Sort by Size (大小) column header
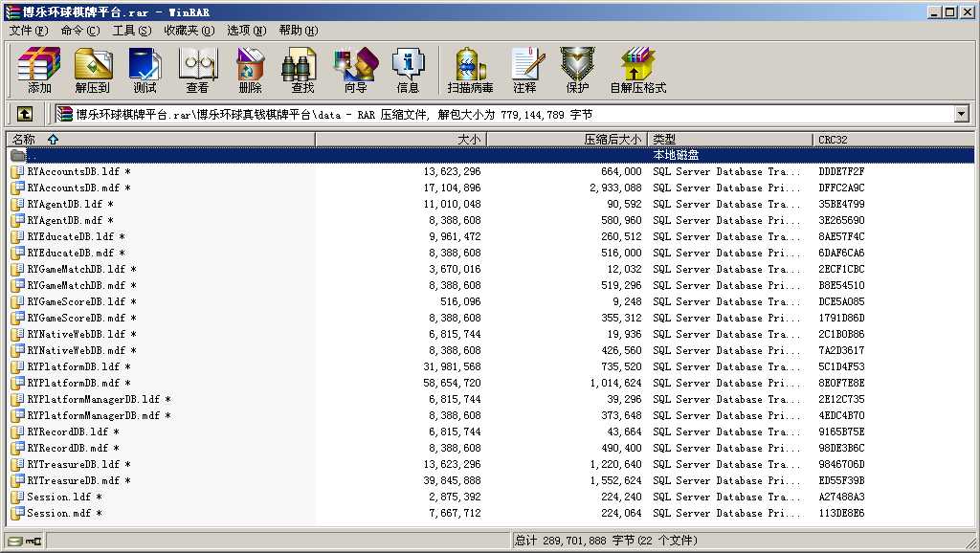The width and height of the screenshot is (980, 553). 401,140
